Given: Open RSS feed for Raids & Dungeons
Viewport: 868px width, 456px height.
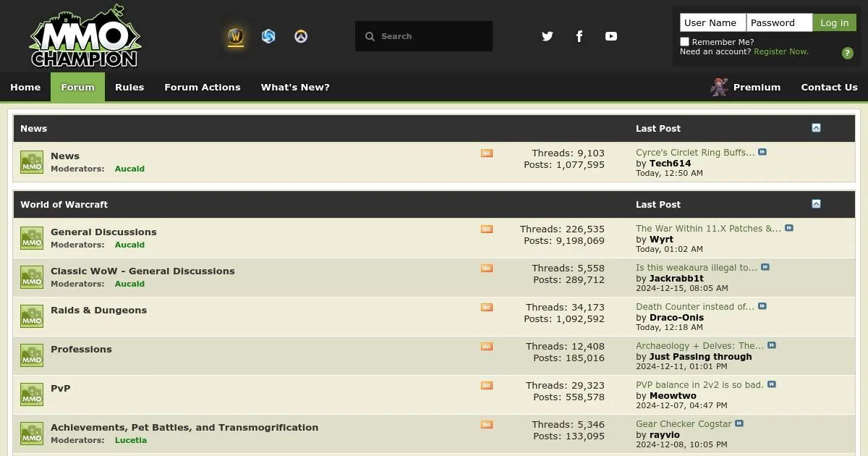Looking at the screenshot, I should (x=487, y=307).
